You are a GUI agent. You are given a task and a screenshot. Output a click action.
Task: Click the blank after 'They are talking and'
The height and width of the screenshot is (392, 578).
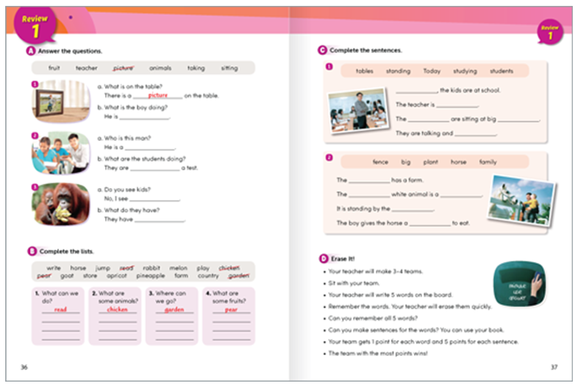(x=476, y=134)
